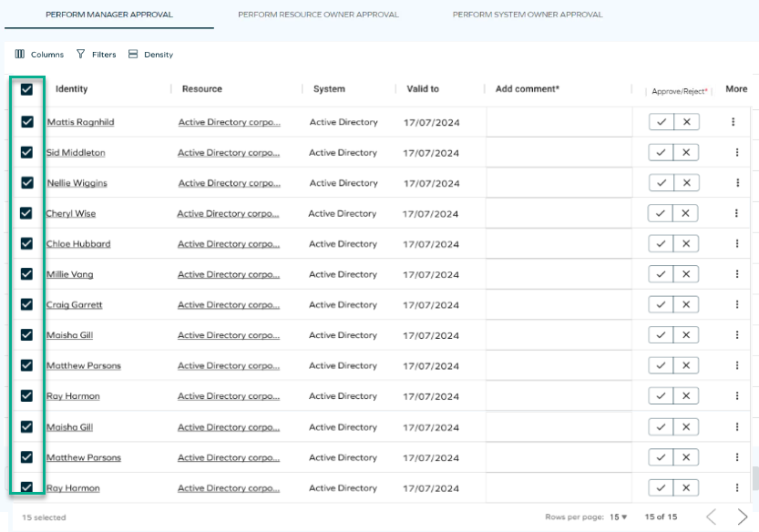
Task: Open the Sid Middleton identity link
Action: [x=76, y=153]
